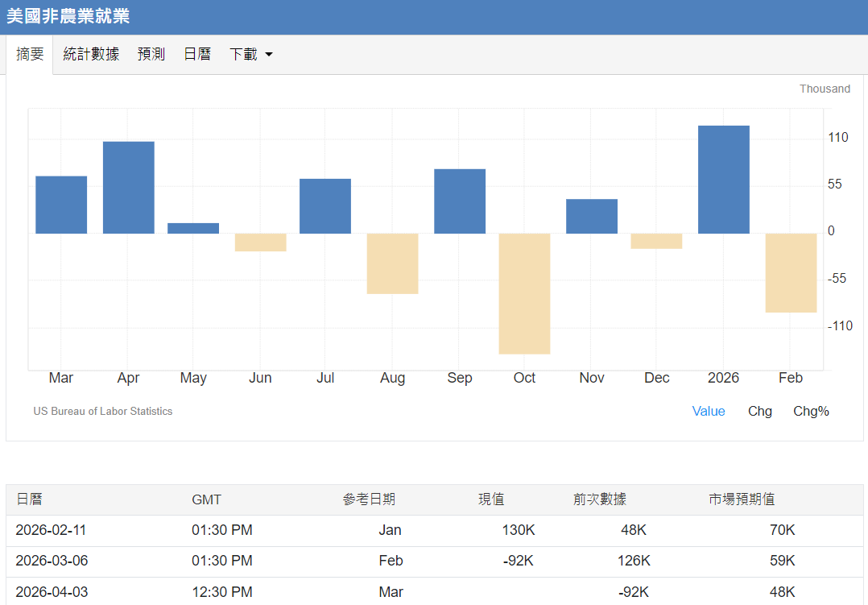This screenshot has width=868, height=605.
Task: Click the 現值 column header
Action: pyautogui.click(x=492, y=499)
